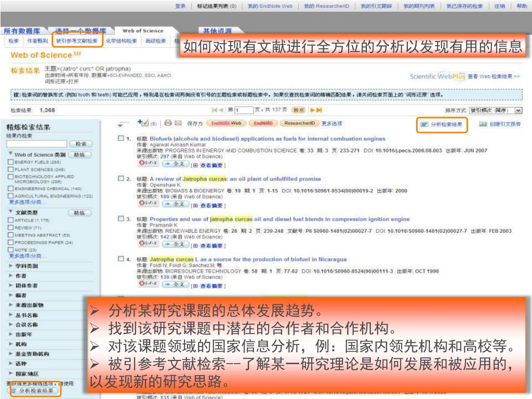532x399 pixels.
Task: Open 全文 full text for Biofuels article
Action: (175, 164)
